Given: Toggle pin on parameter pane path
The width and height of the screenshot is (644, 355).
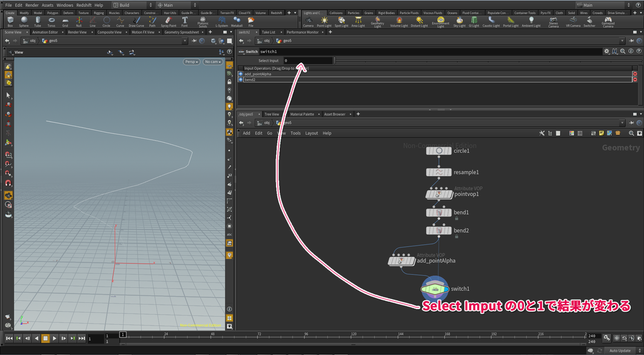Looking at the screenshot, I should pyautogui.click(x=631, y=41).
